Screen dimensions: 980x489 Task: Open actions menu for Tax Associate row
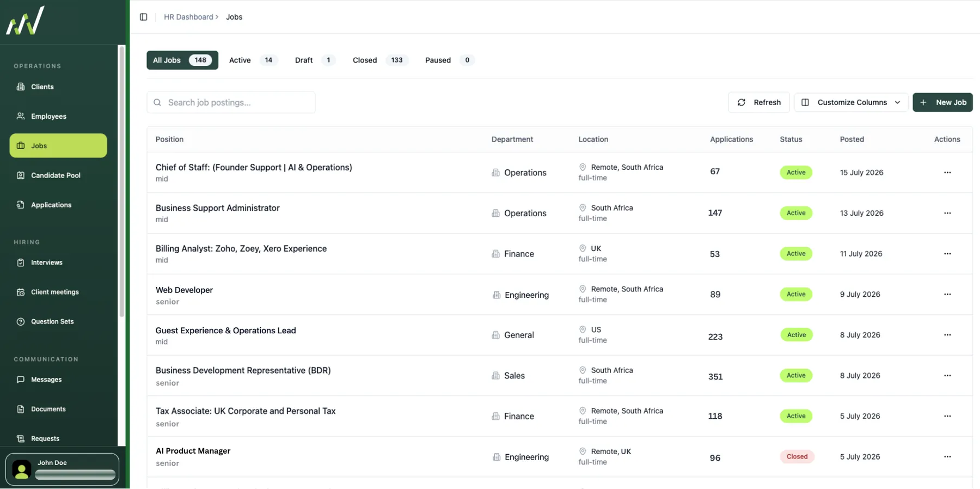947,416
